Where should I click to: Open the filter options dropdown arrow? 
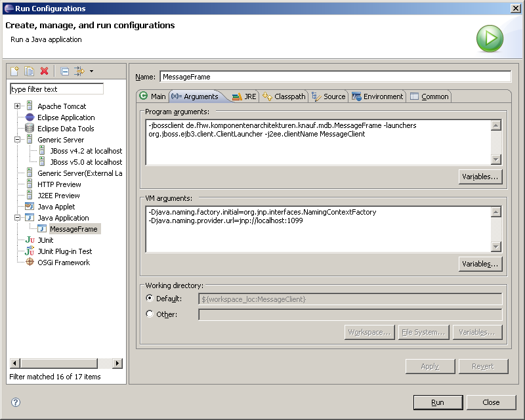pos(91,71)
